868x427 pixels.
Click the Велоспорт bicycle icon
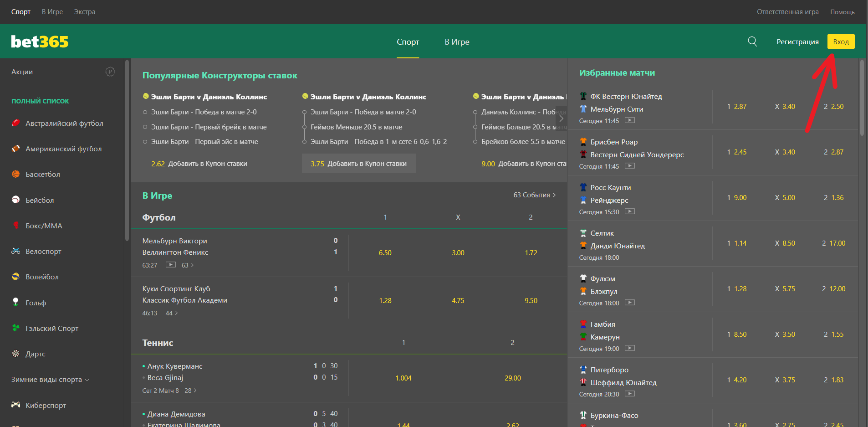(16, 251)
